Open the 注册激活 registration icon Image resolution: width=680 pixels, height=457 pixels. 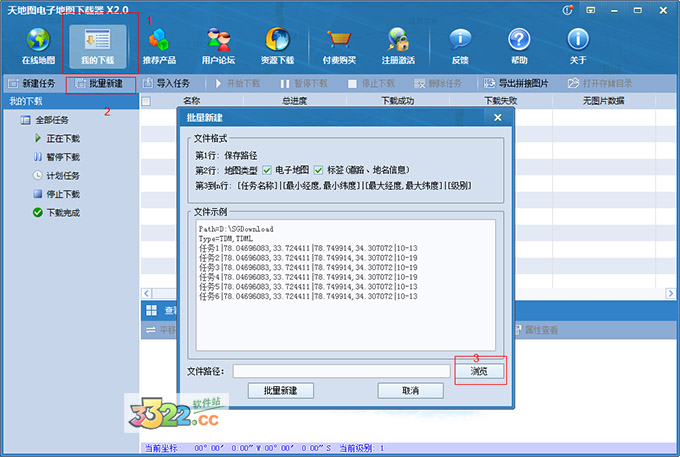click(x=398, y=46)
